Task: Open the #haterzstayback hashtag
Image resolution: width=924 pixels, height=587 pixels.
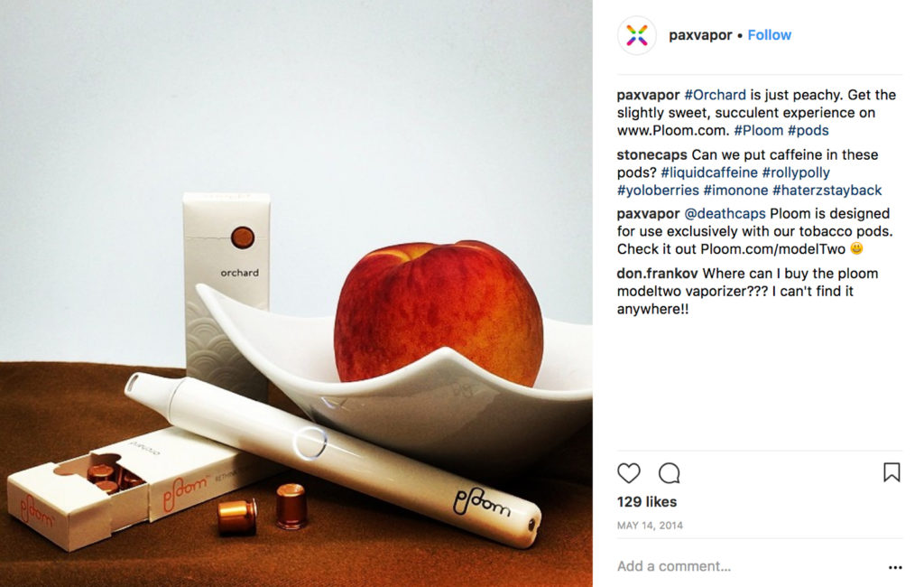Action: click(x=827, y=191)
